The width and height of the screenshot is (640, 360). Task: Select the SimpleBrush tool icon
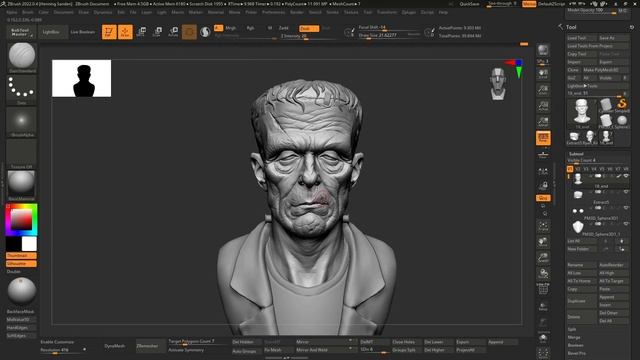(x=622, y=104)
